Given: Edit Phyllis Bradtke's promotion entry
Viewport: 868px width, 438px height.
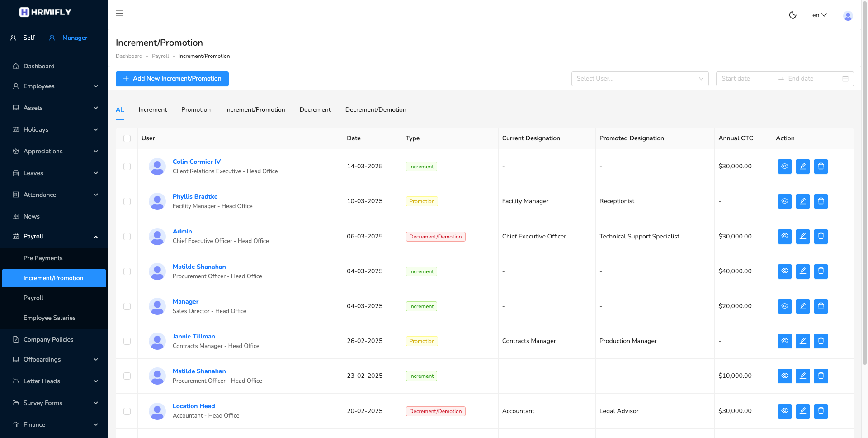Looking at the screenshot, I should click(802, 201).
